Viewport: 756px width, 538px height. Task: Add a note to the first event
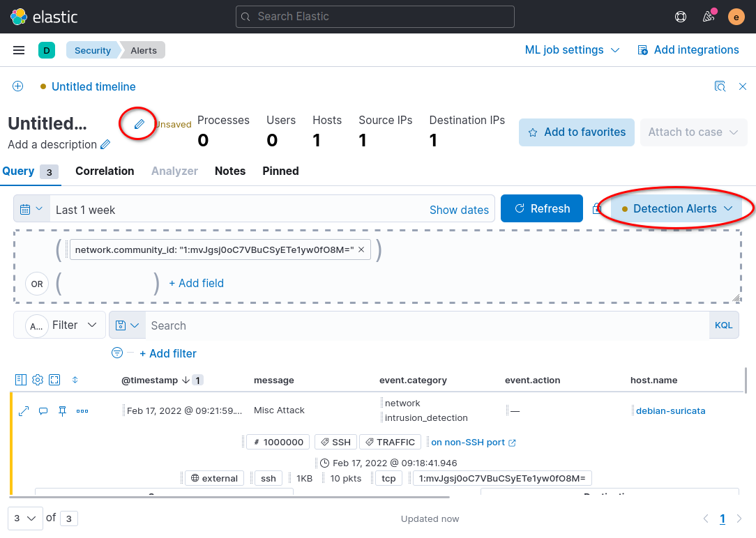[43, 411]
